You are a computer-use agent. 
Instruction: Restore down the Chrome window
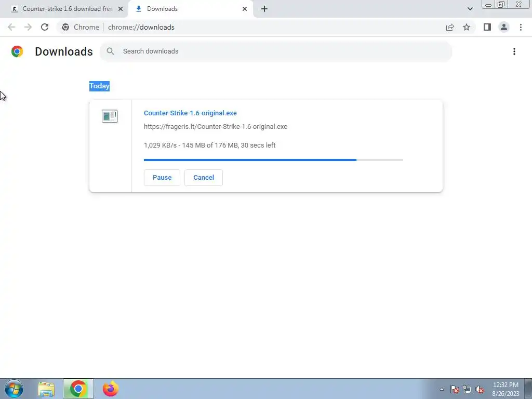point(501,4)
